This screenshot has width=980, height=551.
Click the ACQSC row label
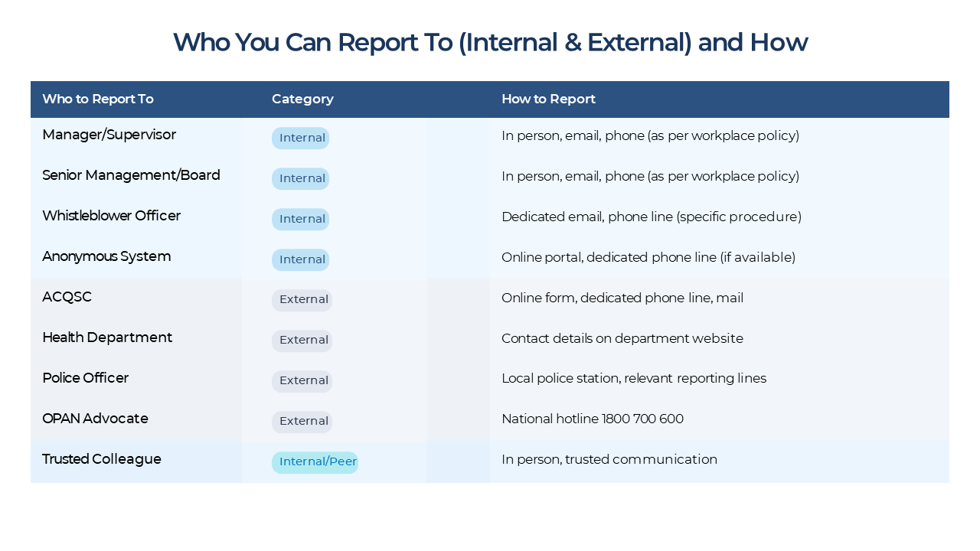(x=67, y=297)
